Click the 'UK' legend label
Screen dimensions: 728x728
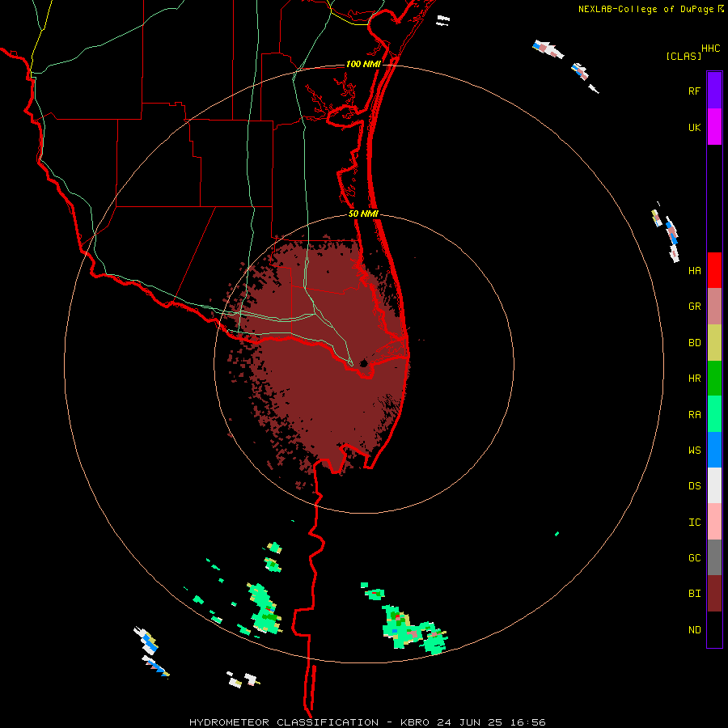[694, 127]
